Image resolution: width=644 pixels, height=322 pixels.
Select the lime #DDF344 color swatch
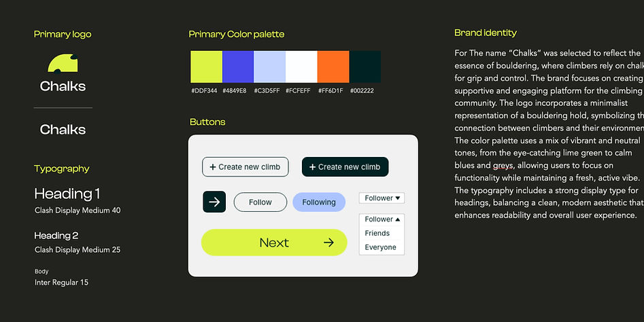(x=205, y=67)
